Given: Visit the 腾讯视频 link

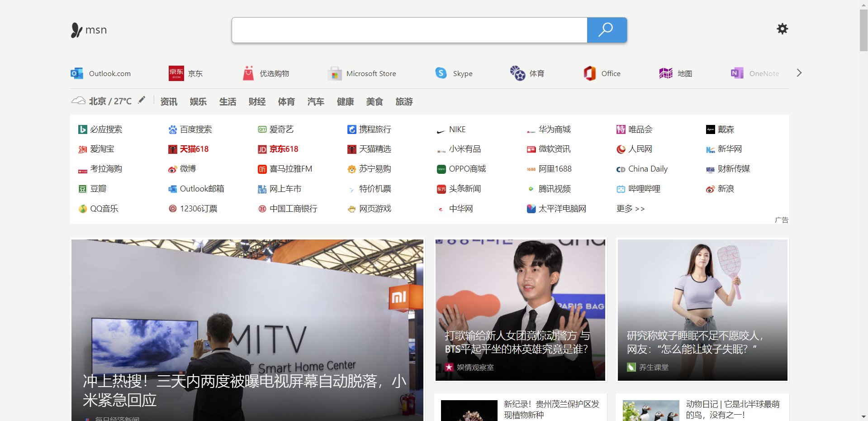Looking at the screenshot, I should pyautogui.click(x=555, y=189).
